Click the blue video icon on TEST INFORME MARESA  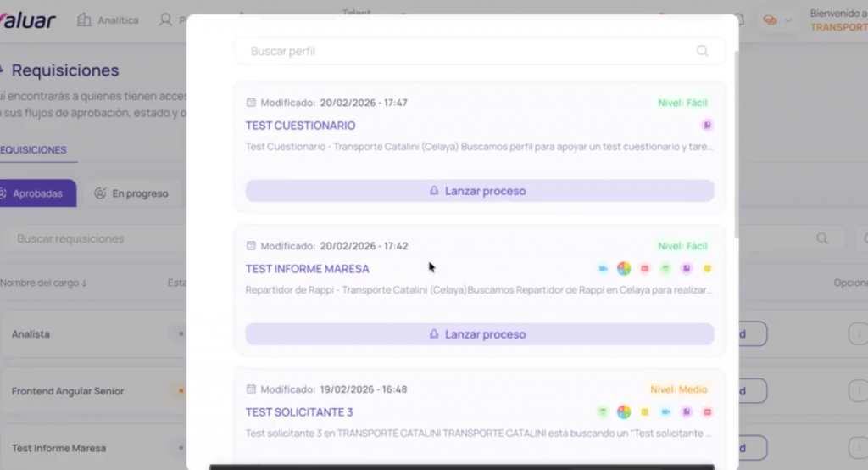tap(604, 269)
